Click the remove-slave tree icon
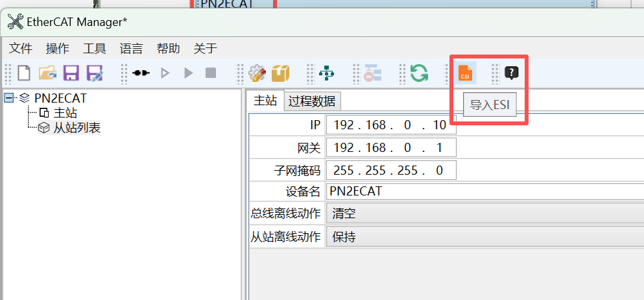644x300 pixels. coord(372,73)
